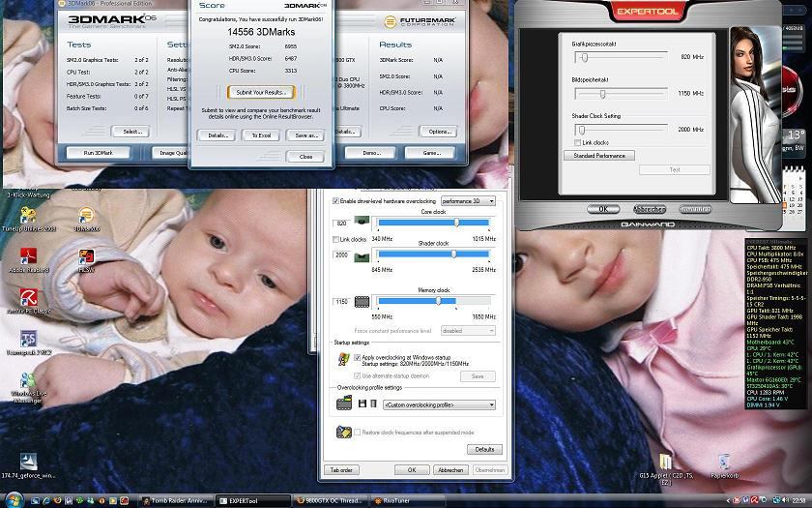
Task: Click OK in RivaTuner dialog
Action: click(412, 469)
